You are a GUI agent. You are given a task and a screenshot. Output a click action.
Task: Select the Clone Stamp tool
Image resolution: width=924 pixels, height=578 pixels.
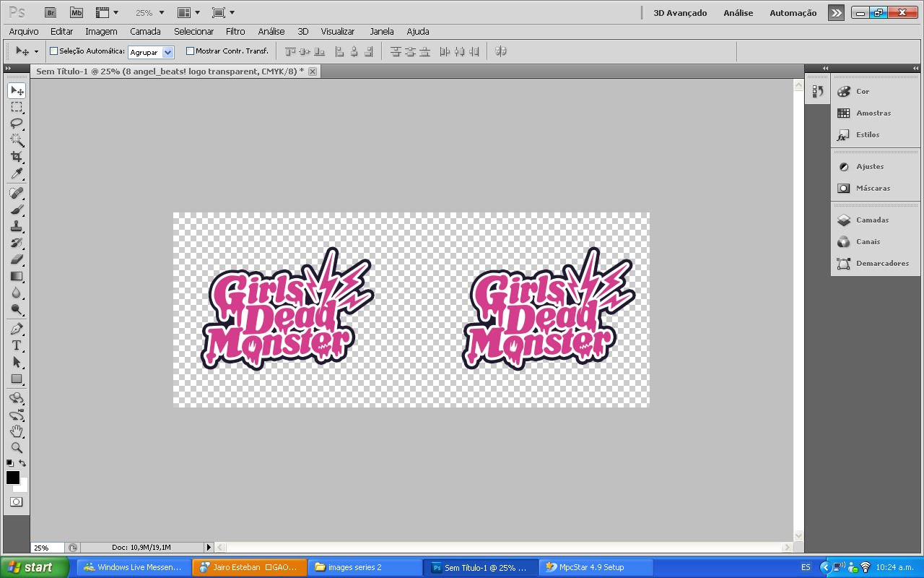click(17, 226)
